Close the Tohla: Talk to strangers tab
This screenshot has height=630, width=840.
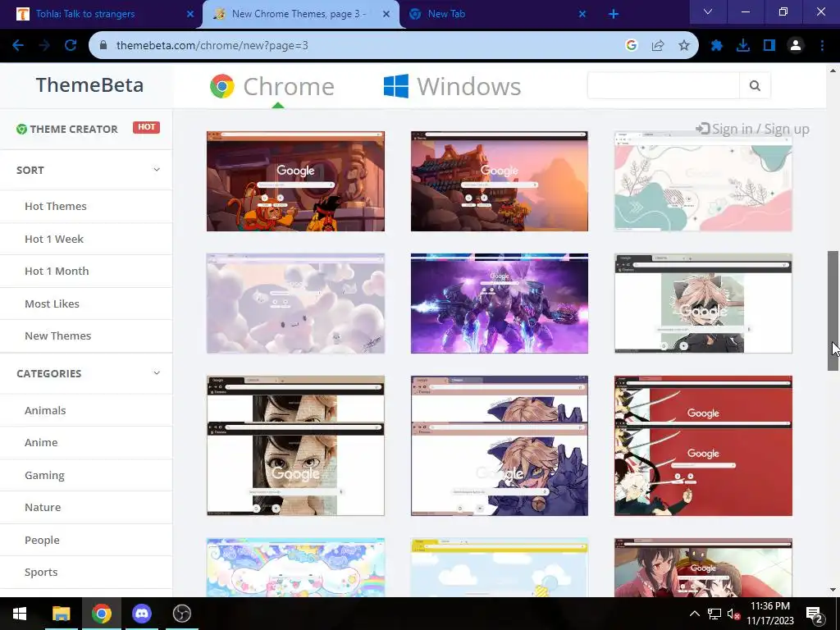click(190, 15)
